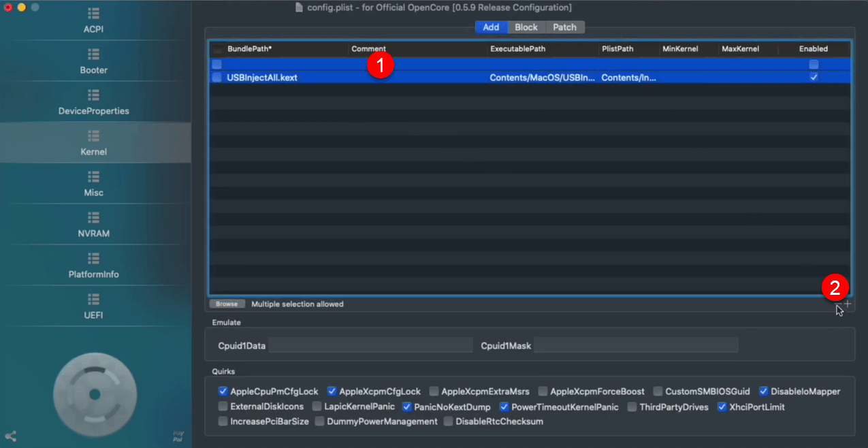This screenshot has width=868, height=448.
Task: Check the LapicKernelPanic quirk
Action: click(317, 406)
